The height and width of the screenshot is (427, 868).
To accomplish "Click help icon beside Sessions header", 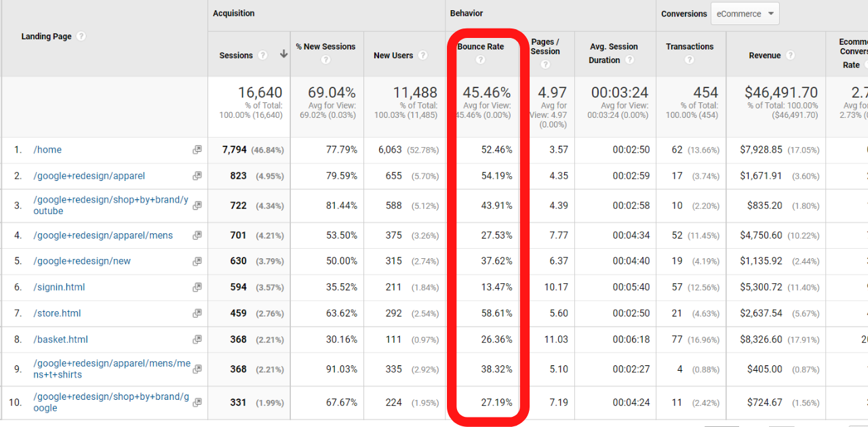I will [262, 56].
